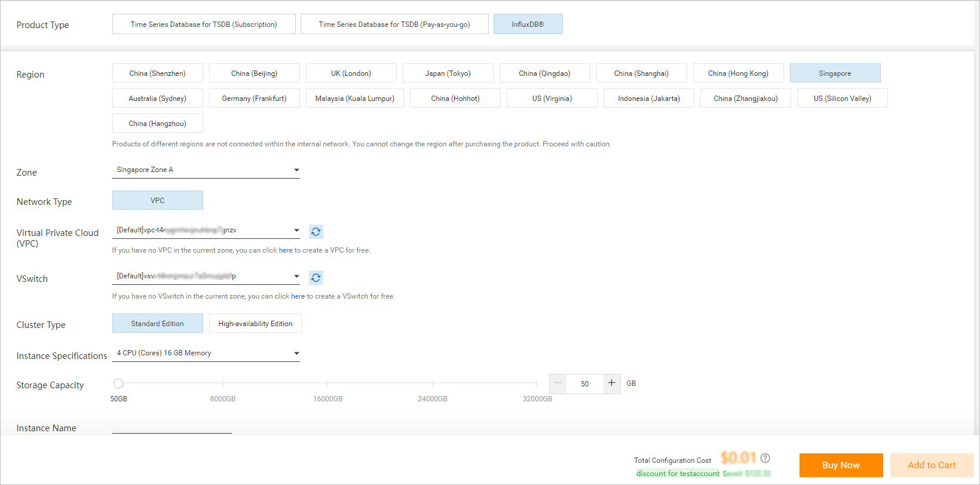Open the Instance Specifications dropdown
980x485 pixels.
[x=206, y=354]
